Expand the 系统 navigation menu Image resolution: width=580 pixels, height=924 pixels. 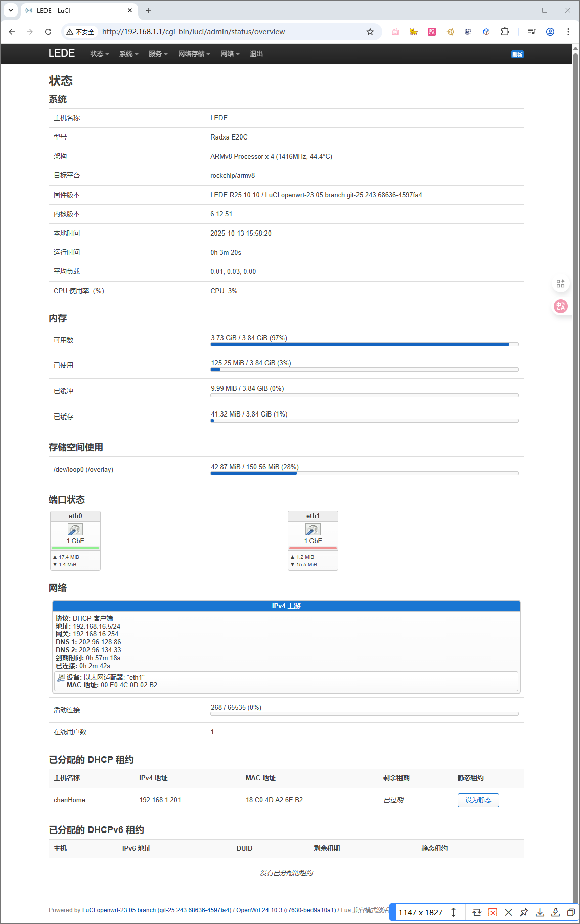tap(128, 54)
